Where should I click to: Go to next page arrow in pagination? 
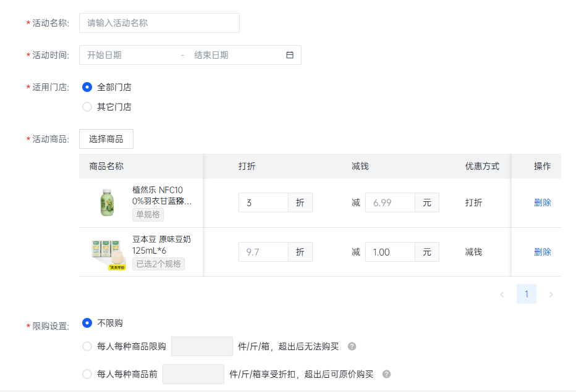click(x=551, y=294)
